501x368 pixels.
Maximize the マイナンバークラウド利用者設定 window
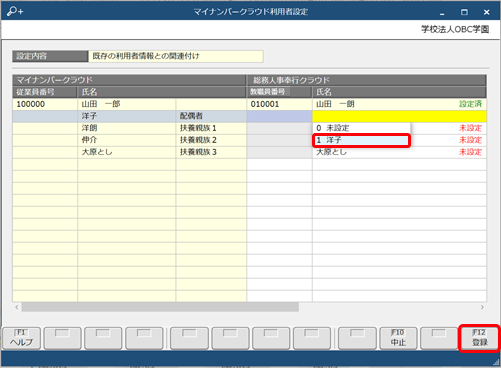[464, 12]
